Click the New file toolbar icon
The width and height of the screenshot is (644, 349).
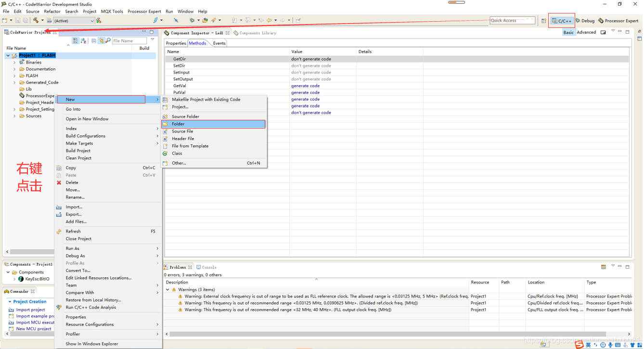pyautogui.click(x=5, y=21)
